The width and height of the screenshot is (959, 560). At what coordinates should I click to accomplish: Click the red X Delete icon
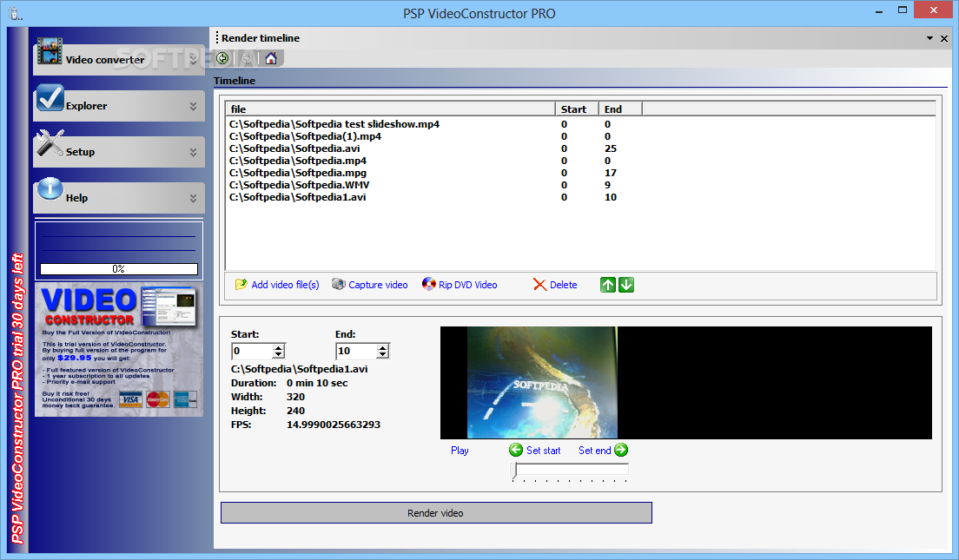tap(539, 285)
